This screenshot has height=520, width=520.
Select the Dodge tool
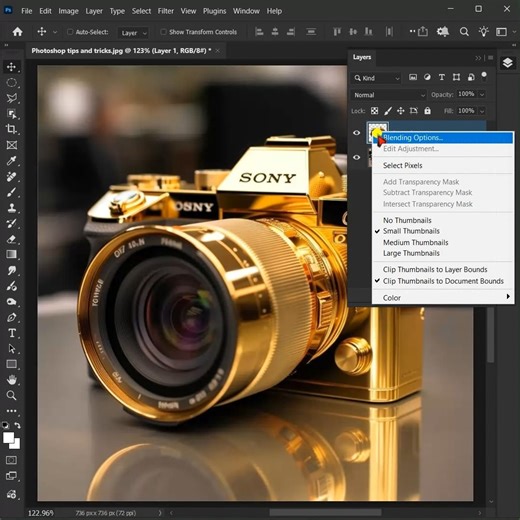(12, 286)
